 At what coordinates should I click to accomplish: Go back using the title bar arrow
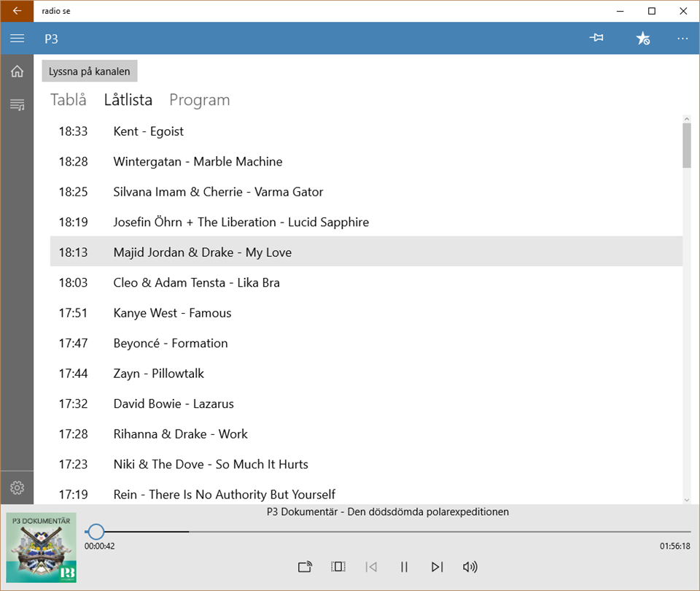[x=17, y=11]
